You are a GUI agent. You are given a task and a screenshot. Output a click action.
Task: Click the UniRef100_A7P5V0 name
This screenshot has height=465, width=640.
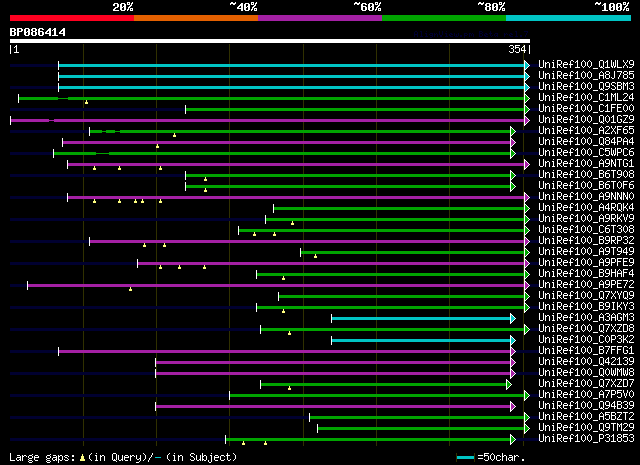pos(586,395)
